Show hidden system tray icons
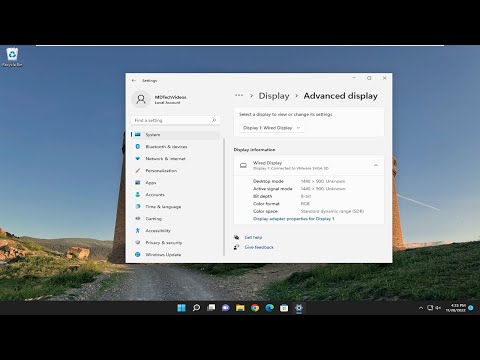This screenshot has height=360, width=480. pos(421,308)
